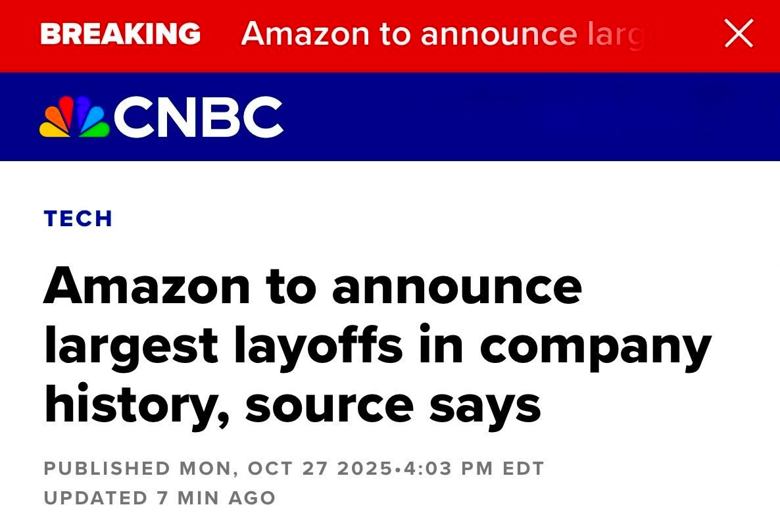The width and height of the screenshot is (780, 532).
Task: Select the published timestamp text
Action: (x=294, y=469)
